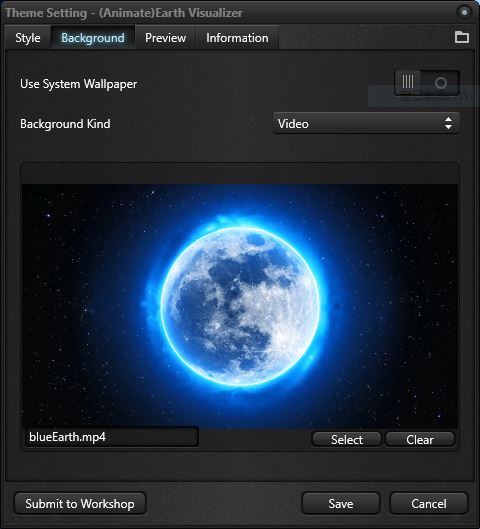This screenshot has height=529, width=480.
Task: Click the Background Kind label
Action: click(x=65, y=123)
